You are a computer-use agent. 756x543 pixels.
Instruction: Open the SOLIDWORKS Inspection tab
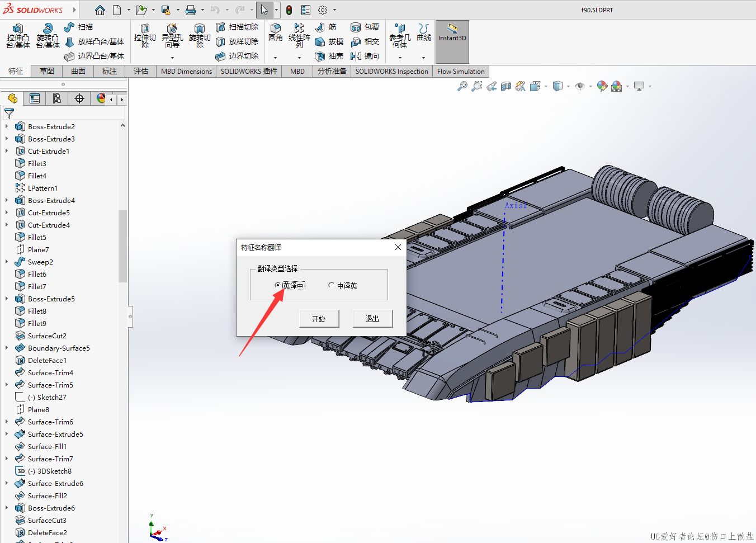click(x=391, y=71)
